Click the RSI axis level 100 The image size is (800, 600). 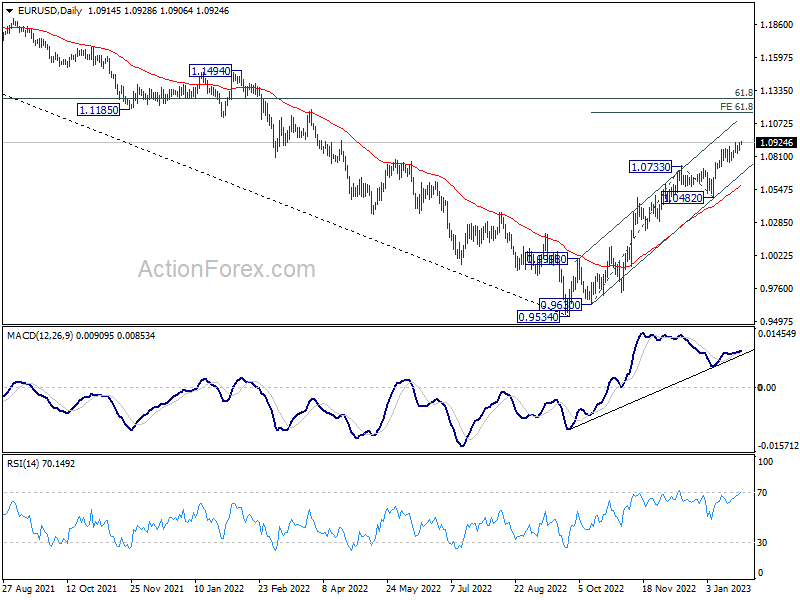click(x=766, y=462)
